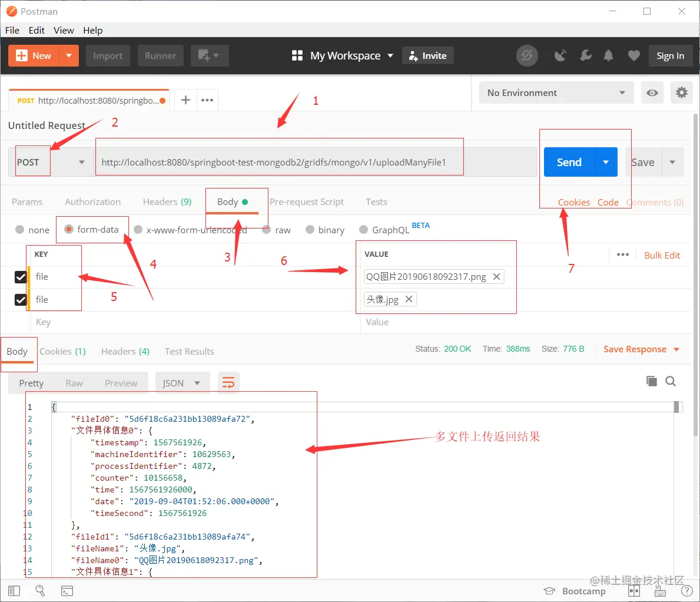Click the empty Key input field
This screenshot has height=602, width=700.
pos(195,322)
